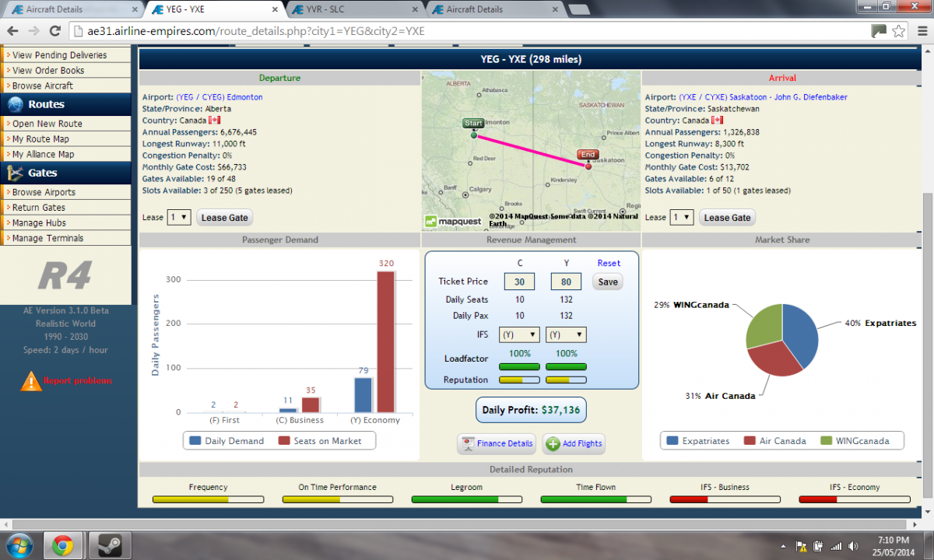Open the Departure Lease quantity dropdown
Image resolution: width=934 pixels, height=560 pixels.
pyautogui.click(x=179, y=218)
